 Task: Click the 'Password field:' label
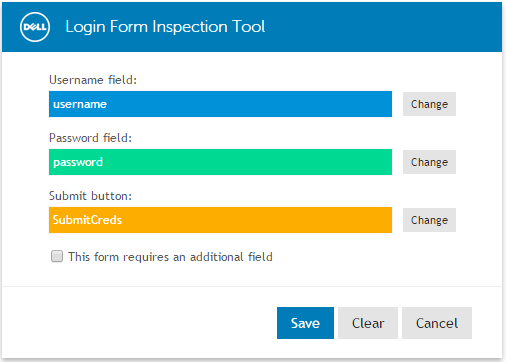point(90,138)
